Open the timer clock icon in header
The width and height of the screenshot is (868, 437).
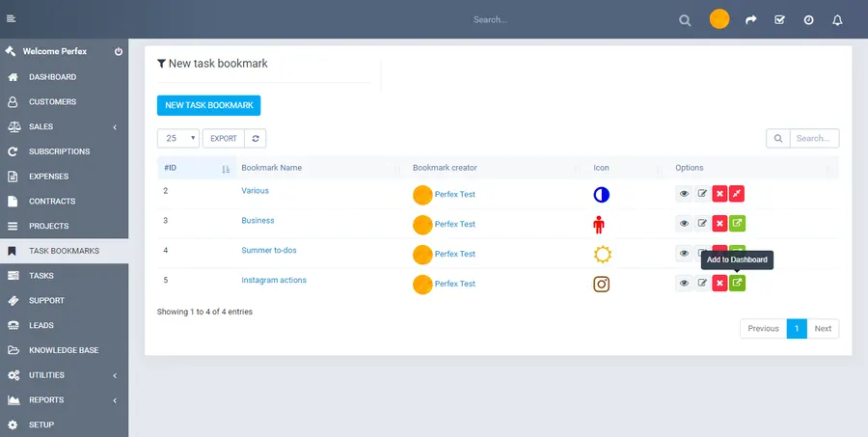click(809, 20)
